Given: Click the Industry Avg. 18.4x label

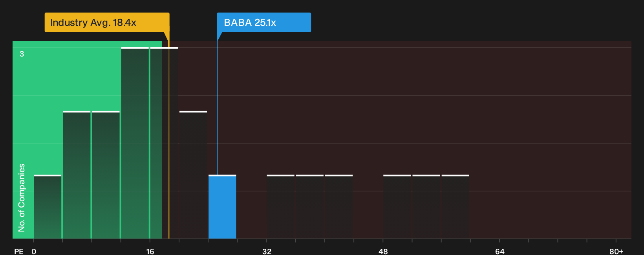Looking at the screenshot, I should [x=107, y=22].
